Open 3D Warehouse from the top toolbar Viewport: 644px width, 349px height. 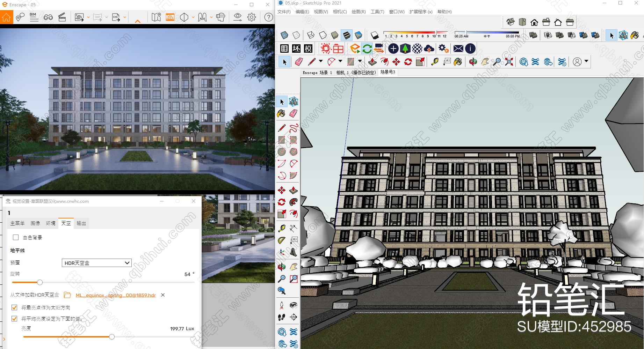tap(523, 62)
